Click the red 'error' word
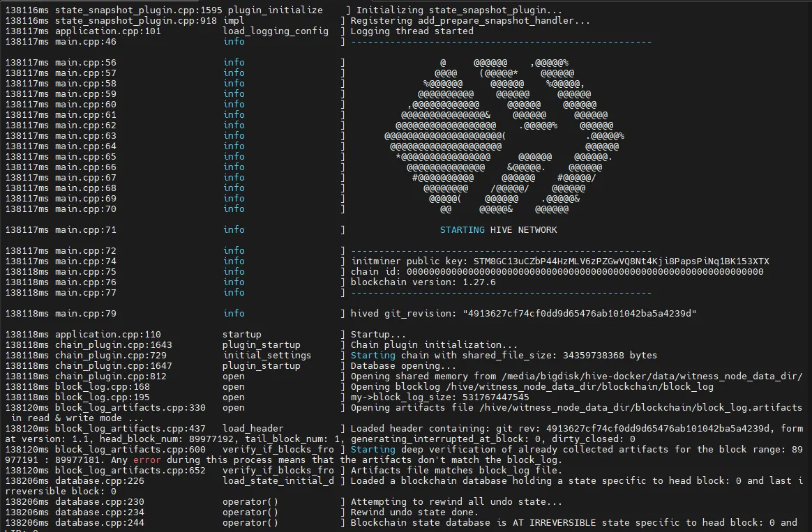The height and width of the screenshot is (532, 812). tap(146, 459)
